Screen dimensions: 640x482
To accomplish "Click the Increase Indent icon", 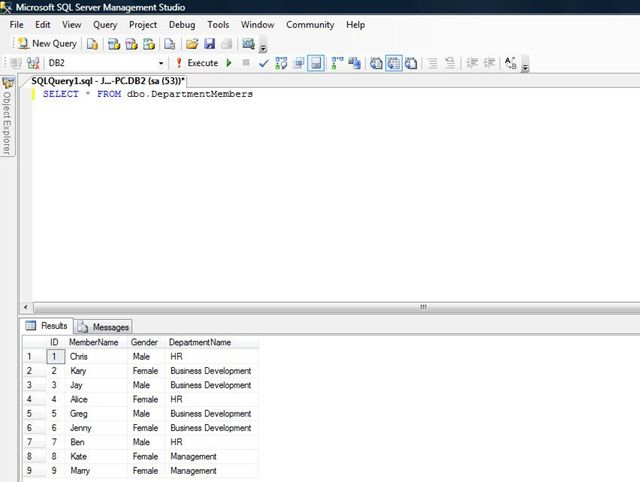I will [x=489, y=63].
